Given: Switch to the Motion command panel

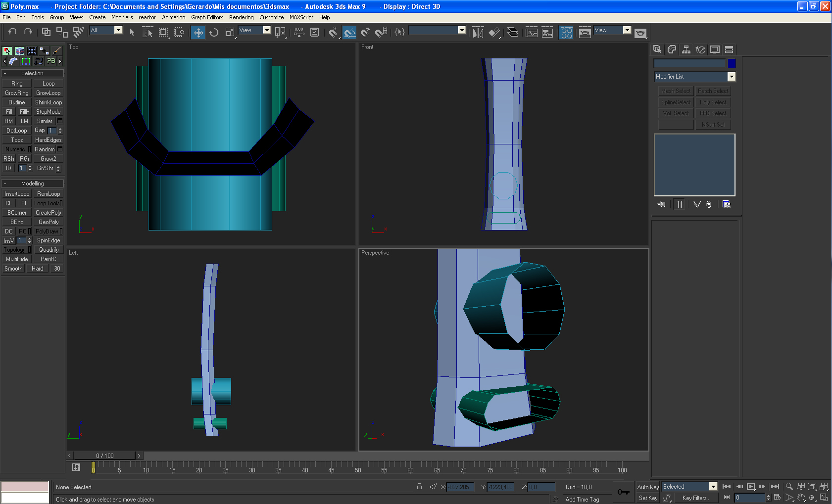Looking at the screenshot, I should coord(700,49).
